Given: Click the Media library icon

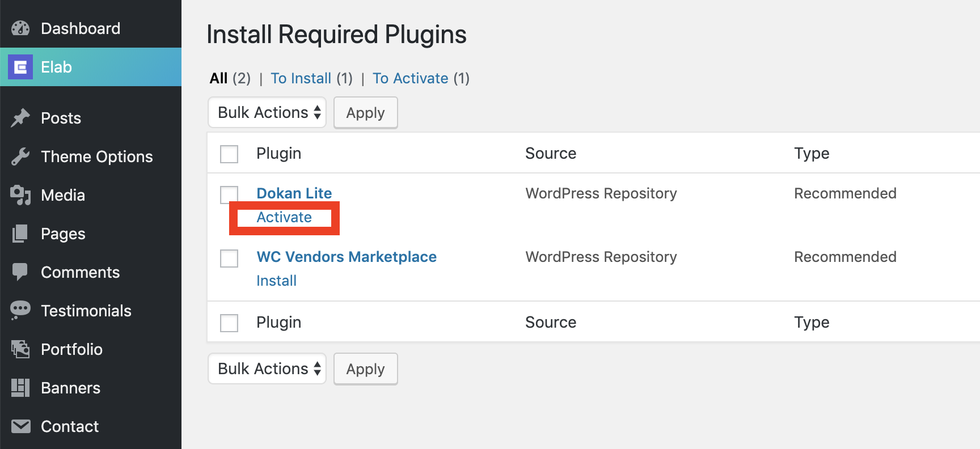Looking at the screenshot, I should (x=20, y=195).
